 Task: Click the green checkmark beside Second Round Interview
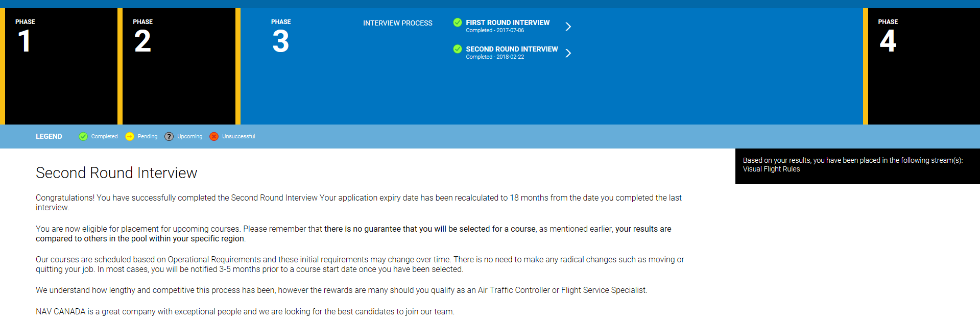pos(458,49)
